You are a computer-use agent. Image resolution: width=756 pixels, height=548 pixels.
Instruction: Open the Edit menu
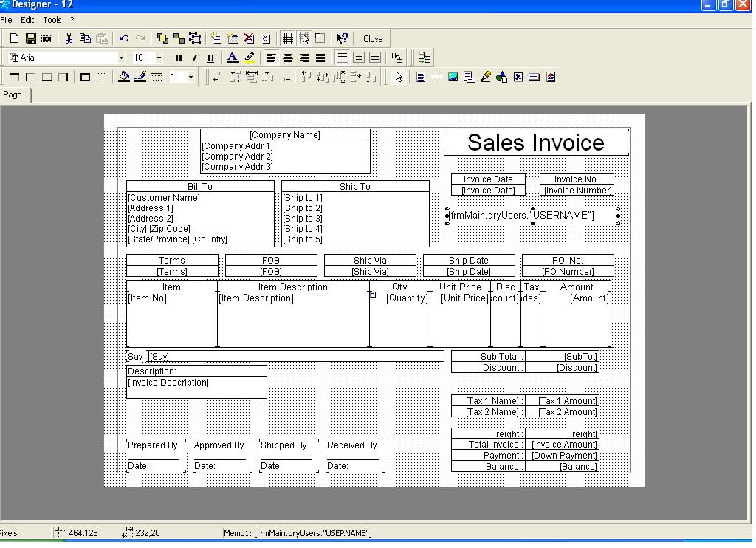tap(27, 20)
